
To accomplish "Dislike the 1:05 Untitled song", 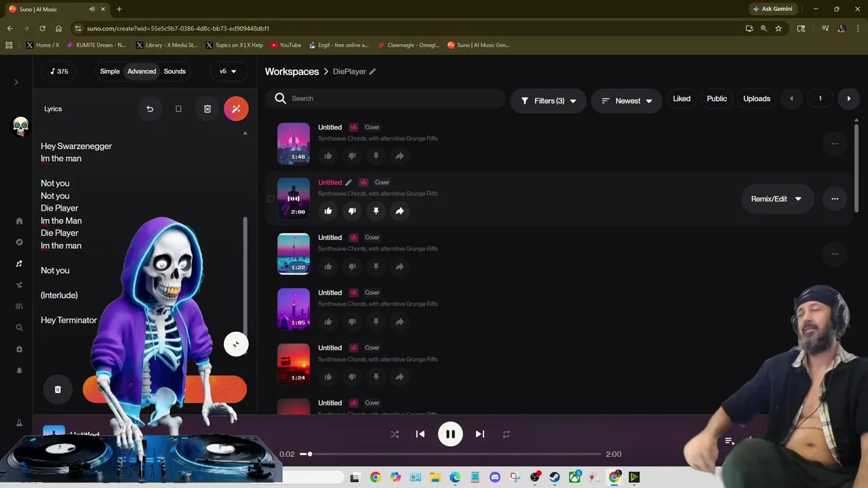I will point(352,321).
